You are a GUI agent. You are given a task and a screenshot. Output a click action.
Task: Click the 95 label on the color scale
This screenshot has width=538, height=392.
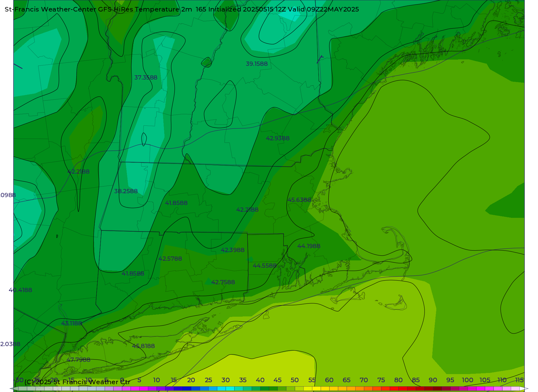[450, 380]
